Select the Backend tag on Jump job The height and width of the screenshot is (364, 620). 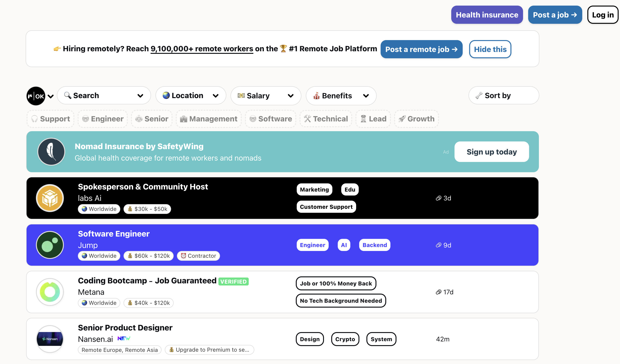pos(375,245)
